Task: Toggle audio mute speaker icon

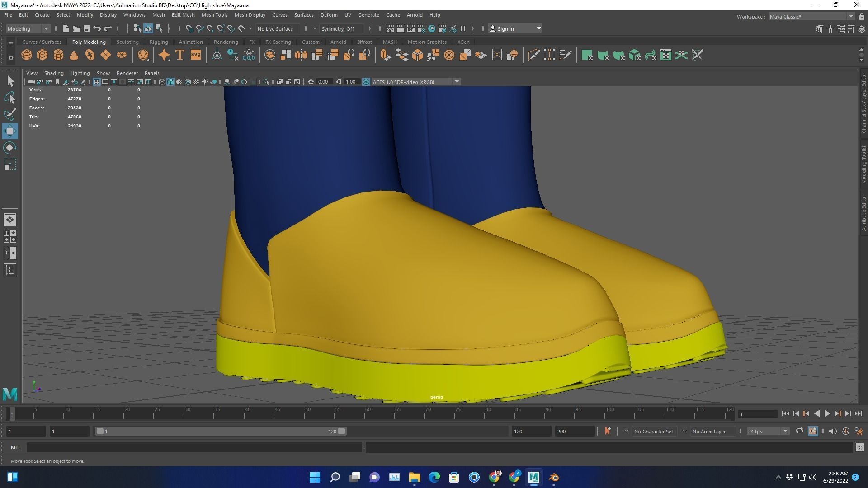Action: coord(833,431)
